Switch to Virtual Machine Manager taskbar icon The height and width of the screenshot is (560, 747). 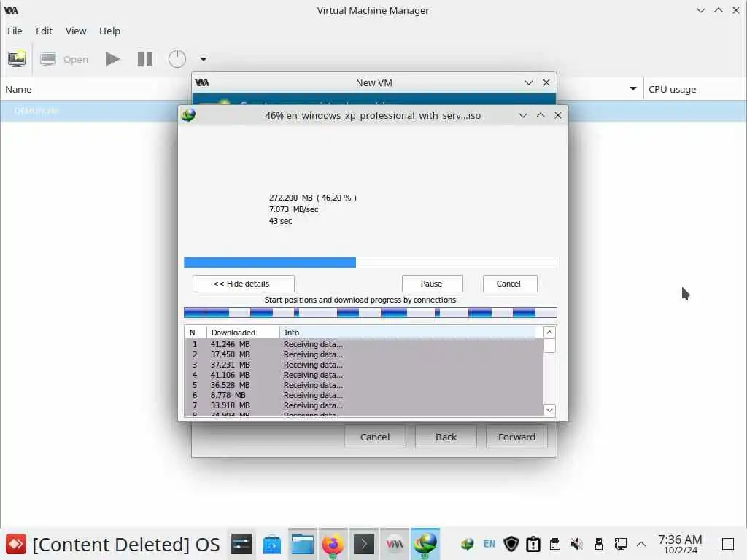(x=394, y=544)
